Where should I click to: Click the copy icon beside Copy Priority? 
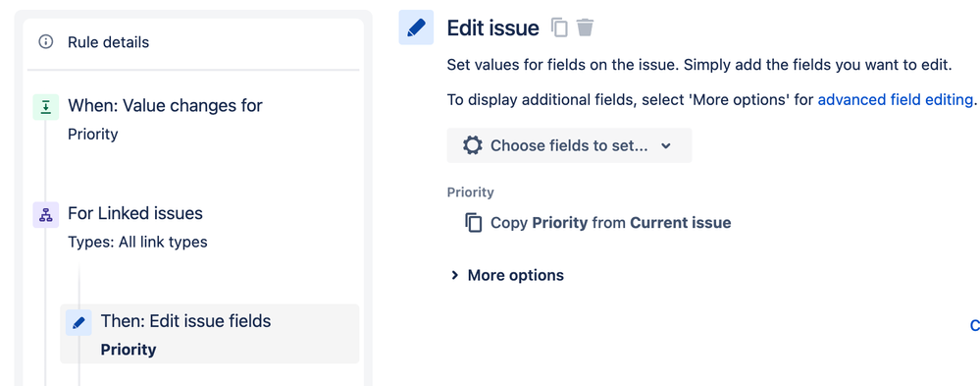[474, 223]
